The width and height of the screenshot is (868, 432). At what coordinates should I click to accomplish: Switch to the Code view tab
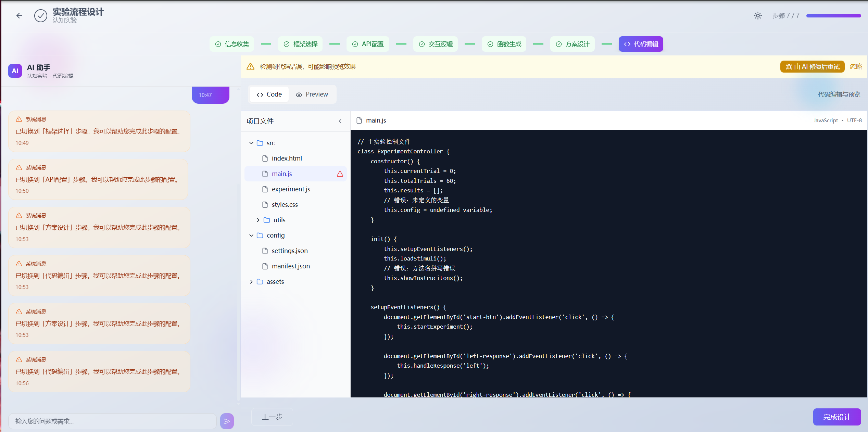(269, 94)
